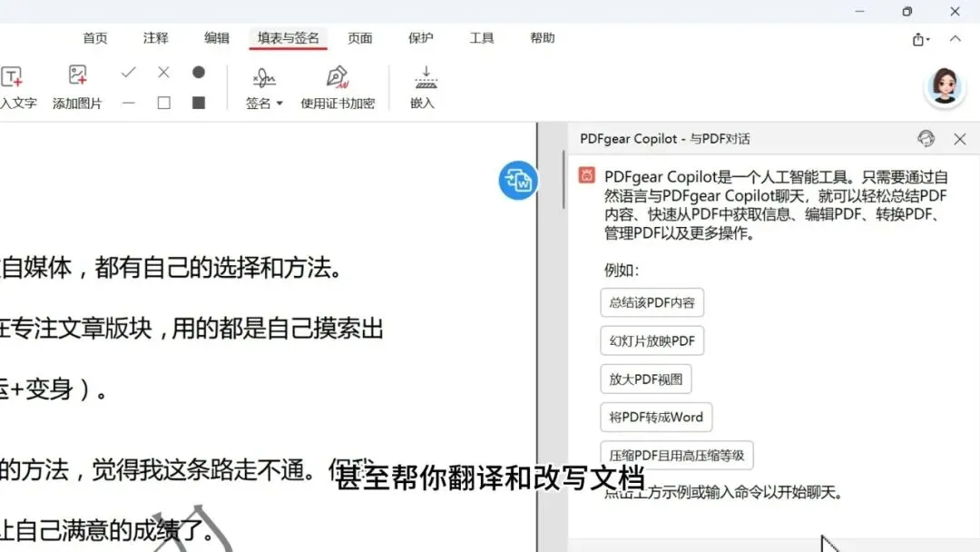This screenshot has height=552, width=980.
Task: Go to the 页面 tab
Action: coord(360,38)
